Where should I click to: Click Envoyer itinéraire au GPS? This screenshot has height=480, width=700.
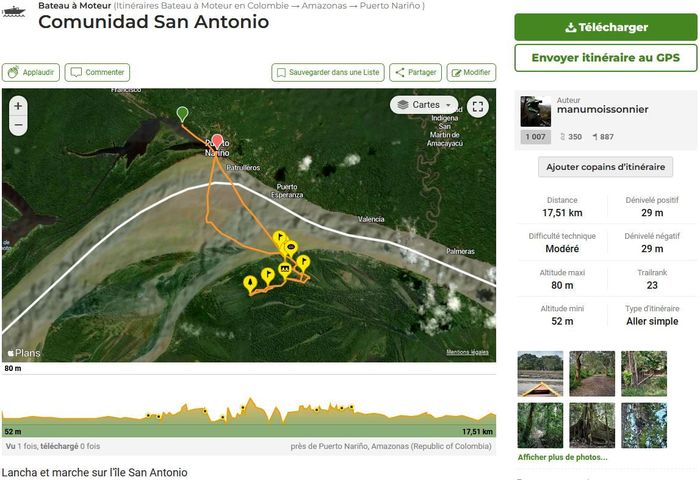coord(605,58)
